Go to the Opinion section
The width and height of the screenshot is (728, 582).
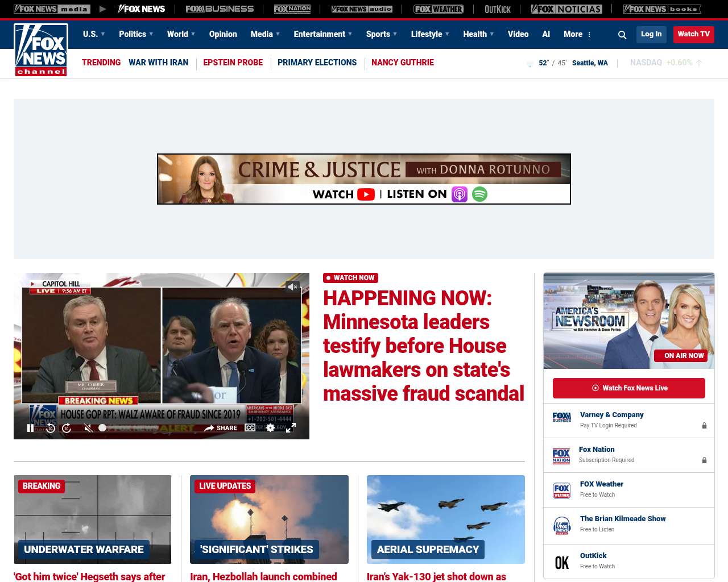[x=223, y=34]
